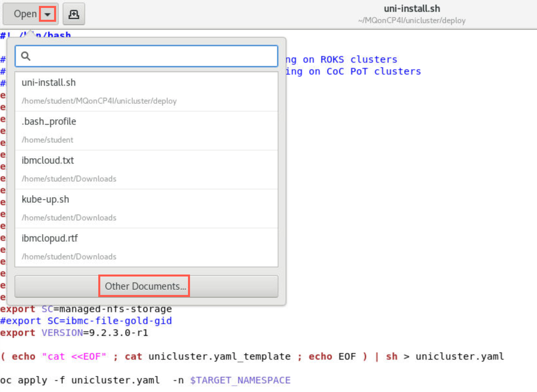Click the comment text 'on ROKS clusters'

350,59
